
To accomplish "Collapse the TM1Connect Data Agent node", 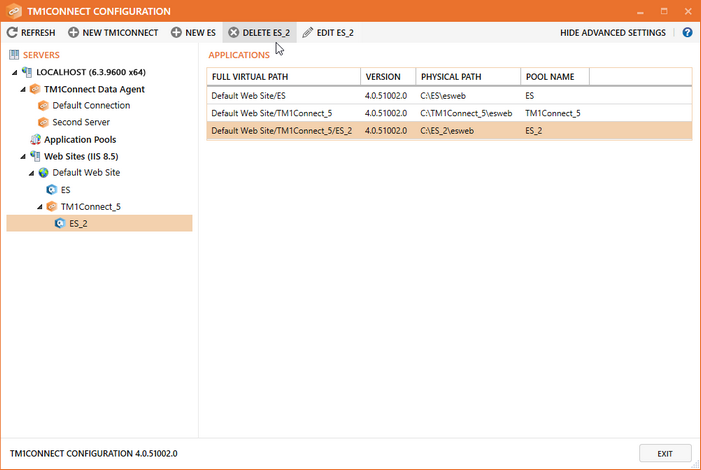I will (x=23, y=89).
